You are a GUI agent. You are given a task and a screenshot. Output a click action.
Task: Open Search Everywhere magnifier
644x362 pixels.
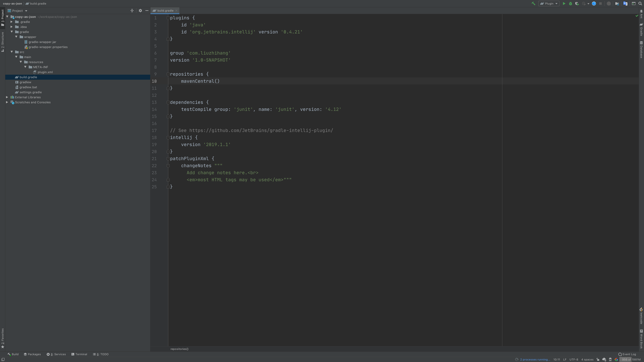tap(640, 4)
